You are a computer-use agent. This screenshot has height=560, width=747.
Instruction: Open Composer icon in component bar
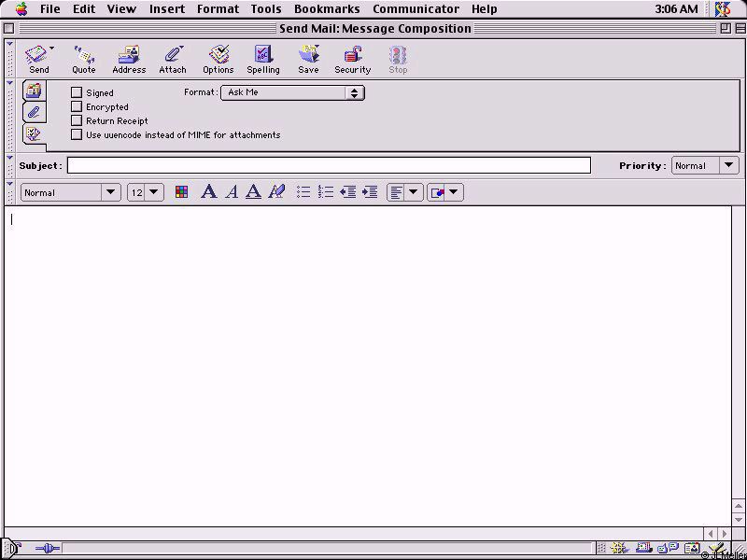pos(717,549)
